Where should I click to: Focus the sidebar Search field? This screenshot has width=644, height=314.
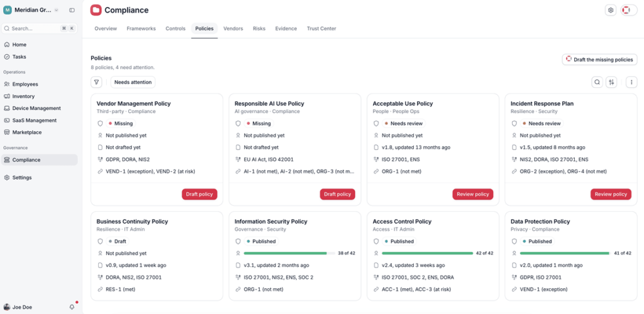[39, 29]
